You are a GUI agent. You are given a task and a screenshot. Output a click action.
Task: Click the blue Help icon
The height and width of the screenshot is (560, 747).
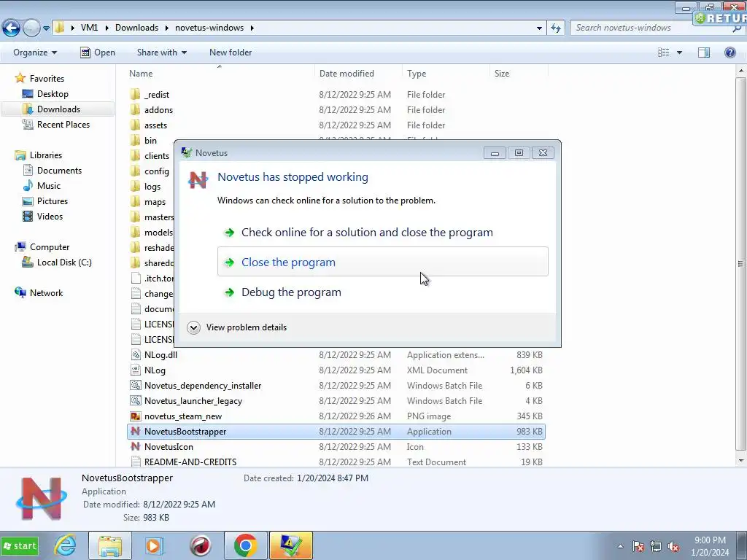click(x=729, y=52)
